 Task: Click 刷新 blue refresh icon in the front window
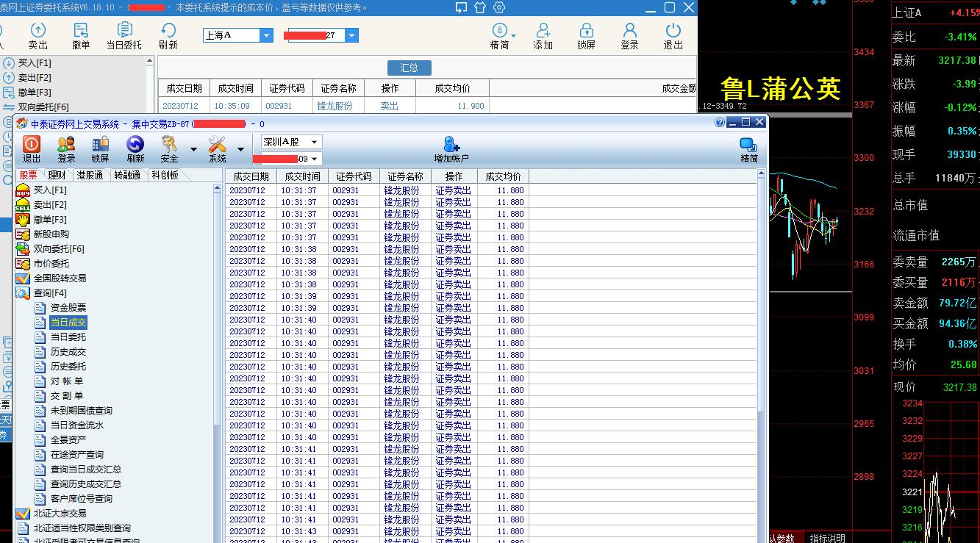tap(135, 149)
